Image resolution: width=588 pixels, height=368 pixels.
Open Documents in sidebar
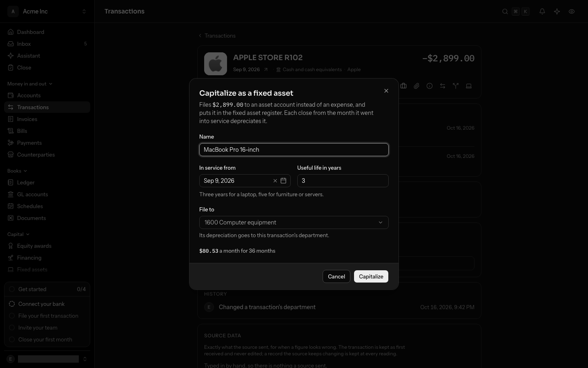(x=47, y=218)
